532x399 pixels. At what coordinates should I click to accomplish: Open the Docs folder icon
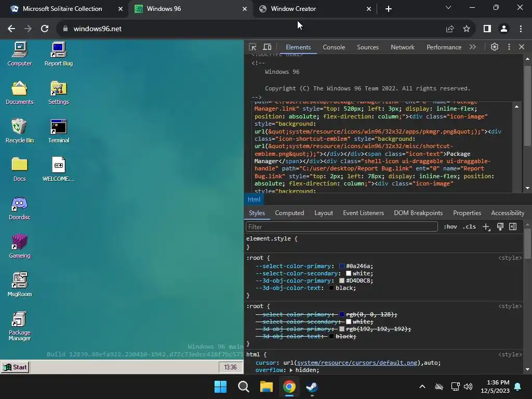(x=19, y=169)
